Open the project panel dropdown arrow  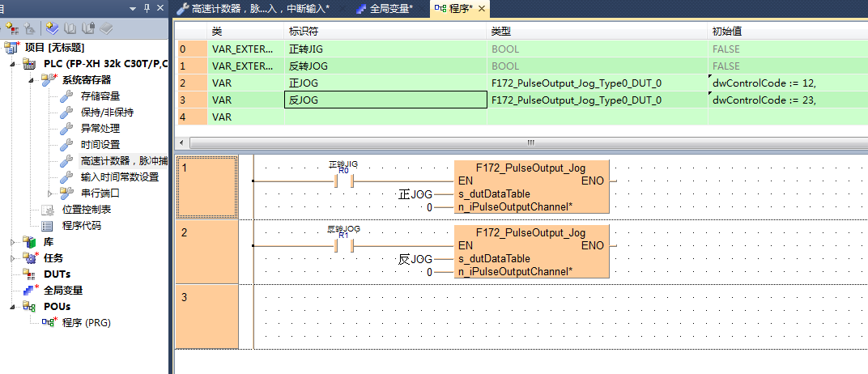coord(133,8)
